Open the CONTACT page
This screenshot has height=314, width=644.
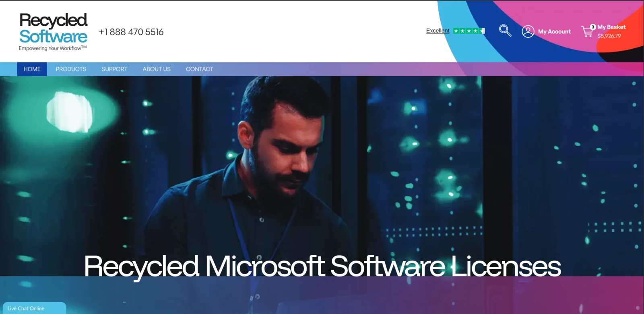coord(199,69)
